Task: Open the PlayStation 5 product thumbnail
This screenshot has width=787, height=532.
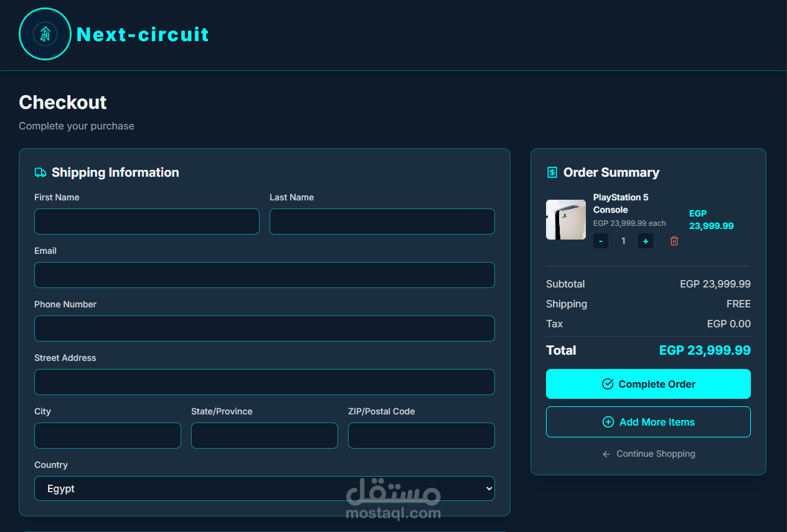Action: [x=566, y=220]
